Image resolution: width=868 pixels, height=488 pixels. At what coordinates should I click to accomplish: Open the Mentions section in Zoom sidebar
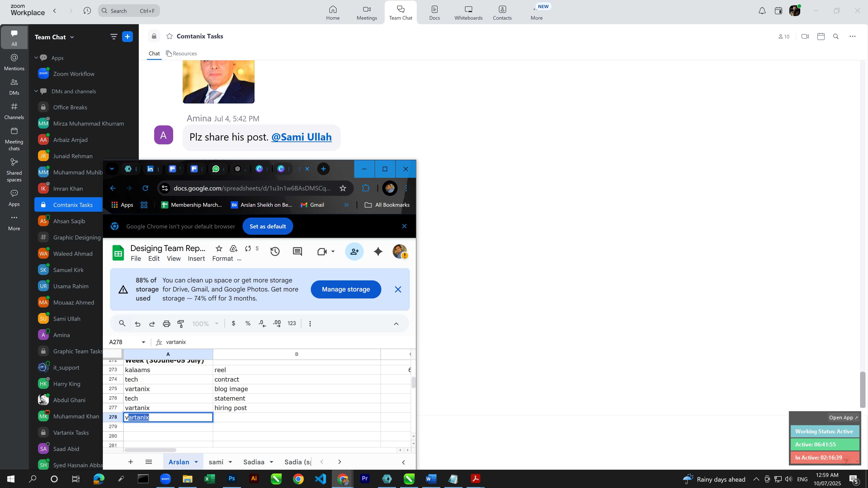point(14,62)
